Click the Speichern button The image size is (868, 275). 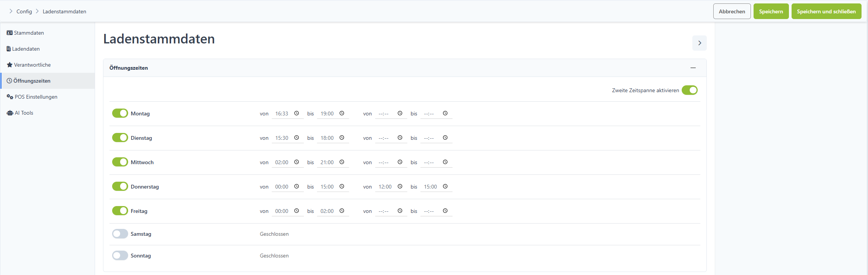[771, 11]
